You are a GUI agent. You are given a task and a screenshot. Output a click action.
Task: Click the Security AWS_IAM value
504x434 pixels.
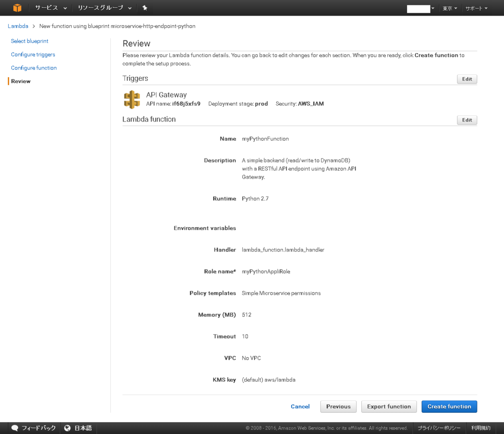pos(311,104)
